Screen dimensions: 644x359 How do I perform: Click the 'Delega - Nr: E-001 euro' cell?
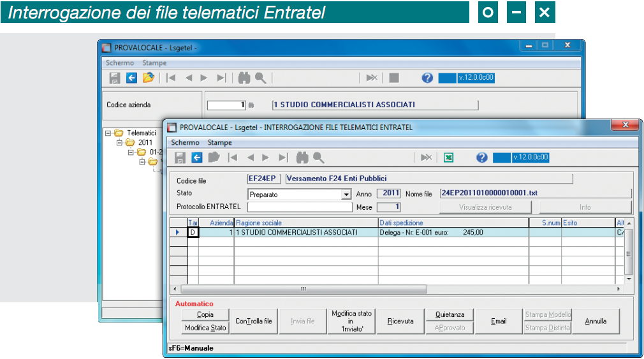pos(453,233)
